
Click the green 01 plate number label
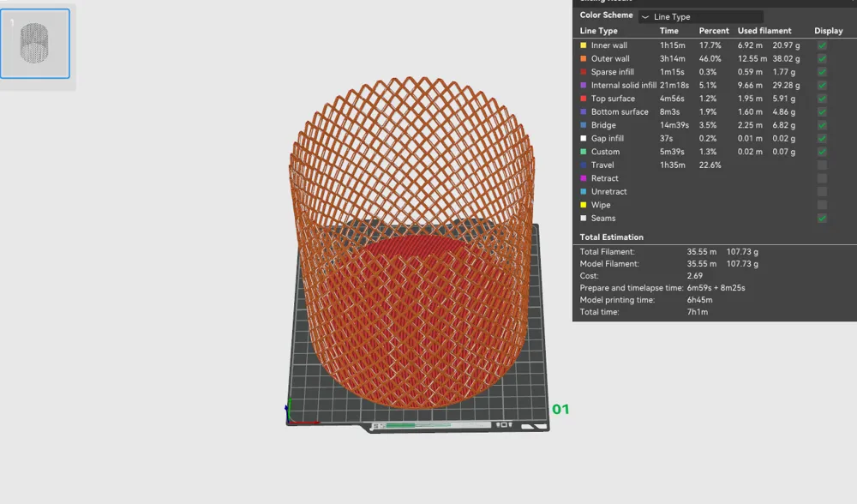point(561,409)
